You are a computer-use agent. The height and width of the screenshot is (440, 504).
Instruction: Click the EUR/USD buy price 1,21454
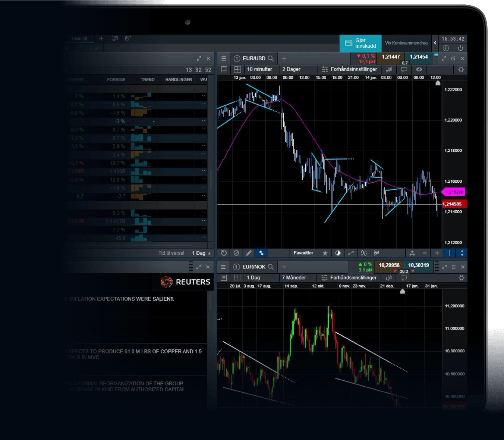pyautogui.click(x=419, y=57)
